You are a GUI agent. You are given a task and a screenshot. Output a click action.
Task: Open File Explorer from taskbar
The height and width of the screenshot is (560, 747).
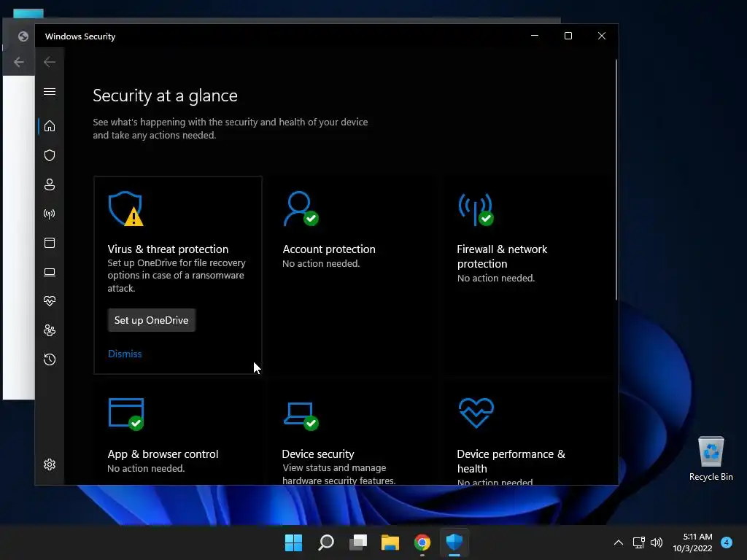coord(390,542)
